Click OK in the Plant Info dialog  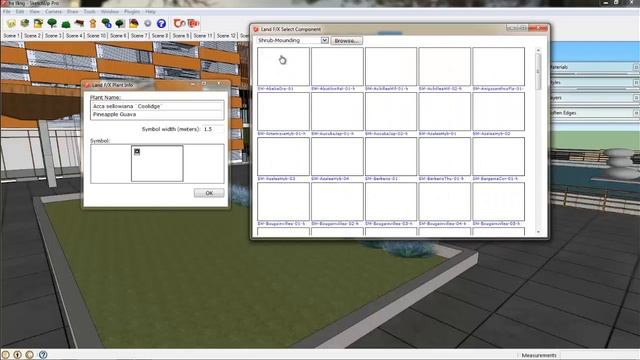(x=209, y=193)
